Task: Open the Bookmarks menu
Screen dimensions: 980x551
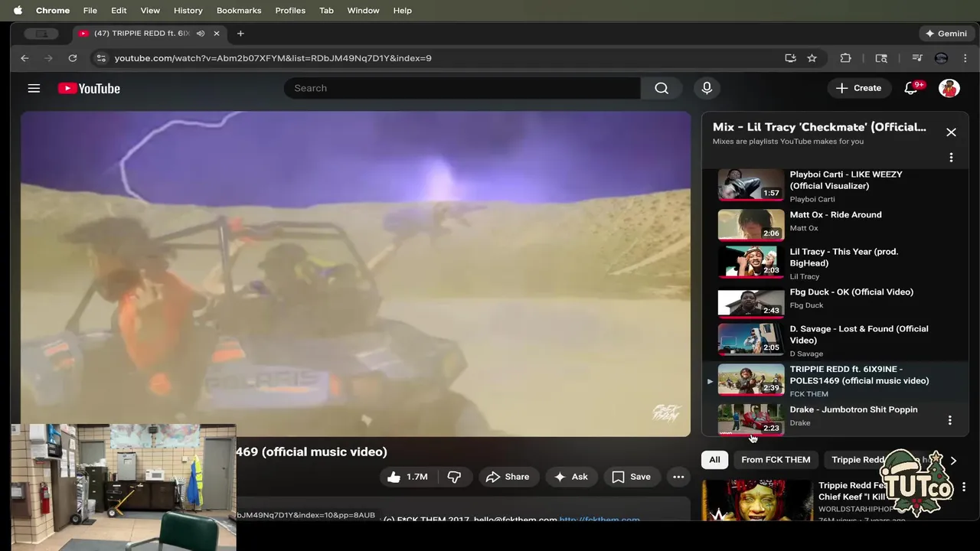Action: coord(239,11)
